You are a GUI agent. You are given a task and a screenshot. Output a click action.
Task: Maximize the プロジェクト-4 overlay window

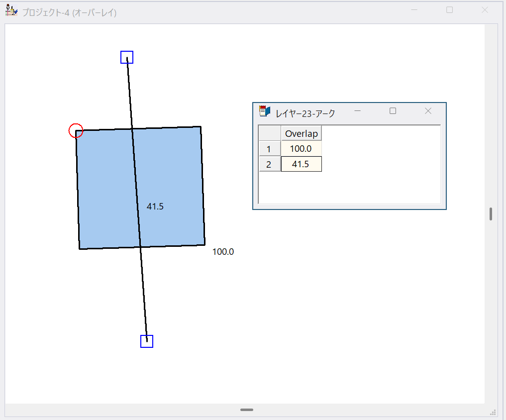[450, 10]
